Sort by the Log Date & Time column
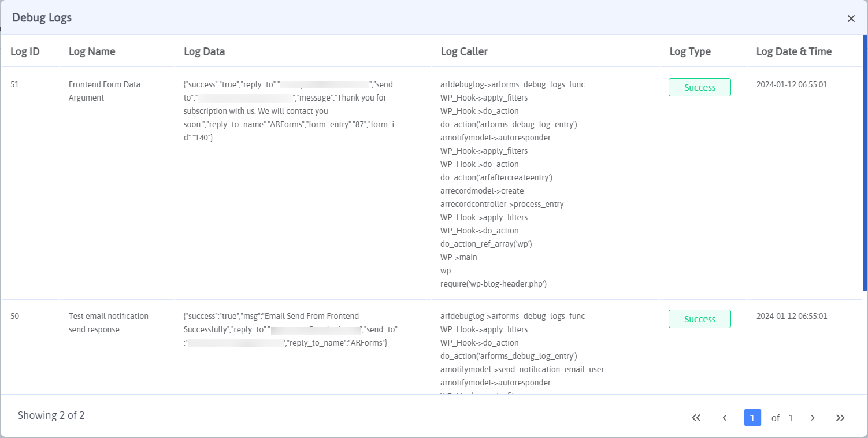868x438 pixels. 794,51
